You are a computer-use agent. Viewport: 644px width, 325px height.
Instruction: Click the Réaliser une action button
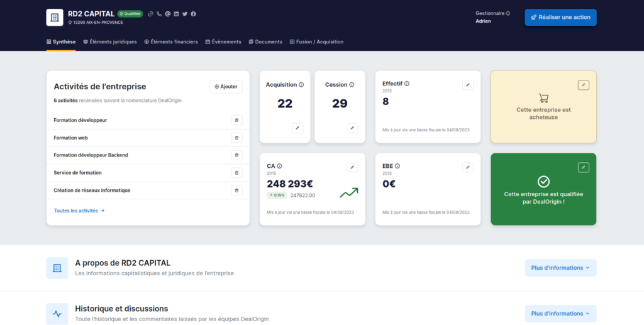(x=560, y=17)
